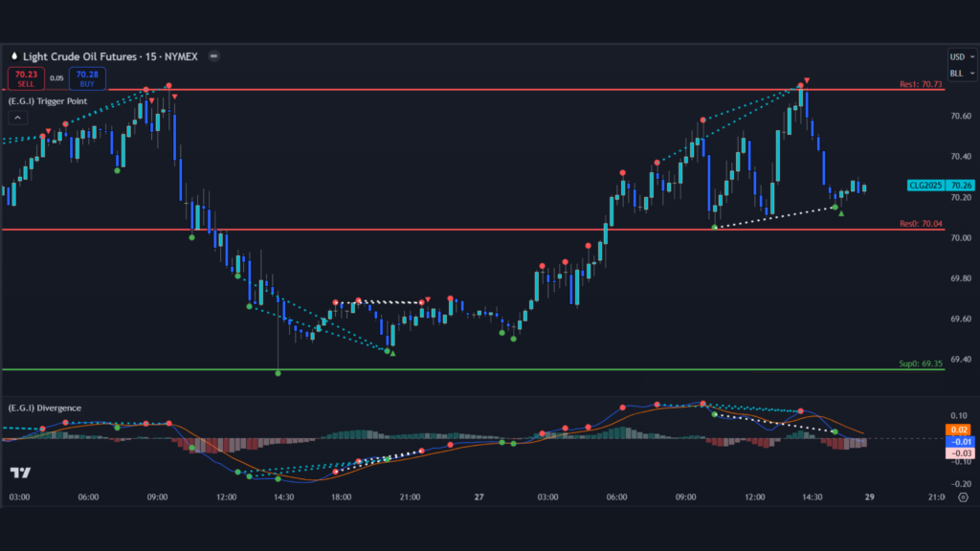The height and width of the screenshot is (551, 980).
Task: Click the CLG2025 price label tag
Action: pyautogui.click(x=924, y=186)
